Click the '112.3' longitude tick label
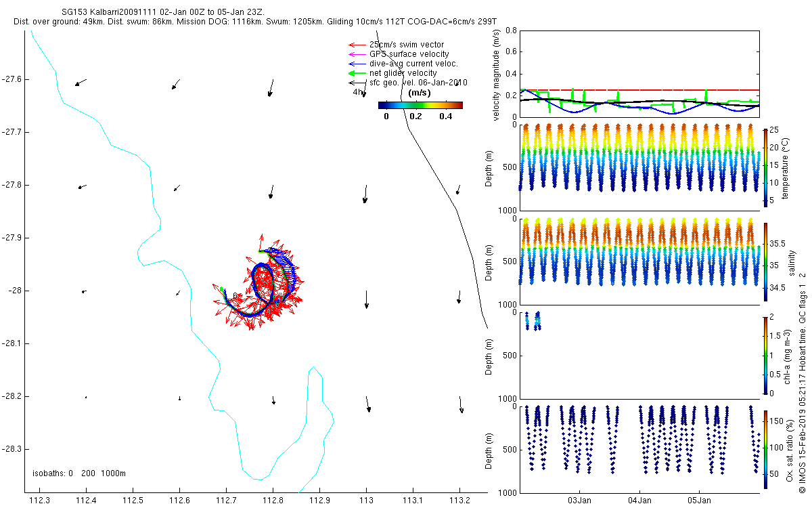 pos(40,501)
